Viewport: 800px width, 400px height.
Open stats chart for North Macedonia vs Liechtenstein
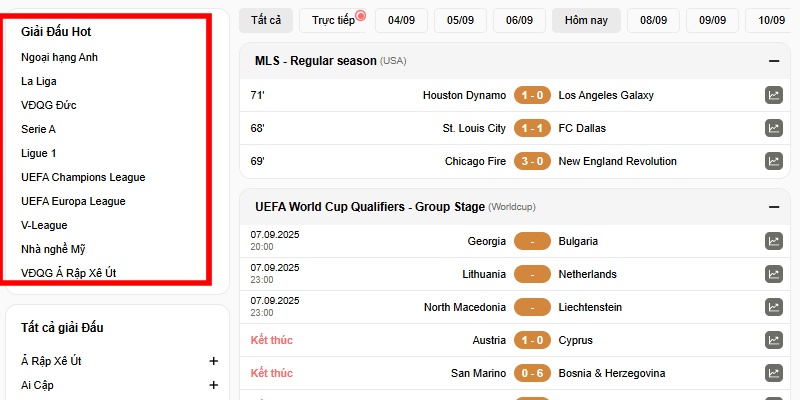tap(773, 307)
